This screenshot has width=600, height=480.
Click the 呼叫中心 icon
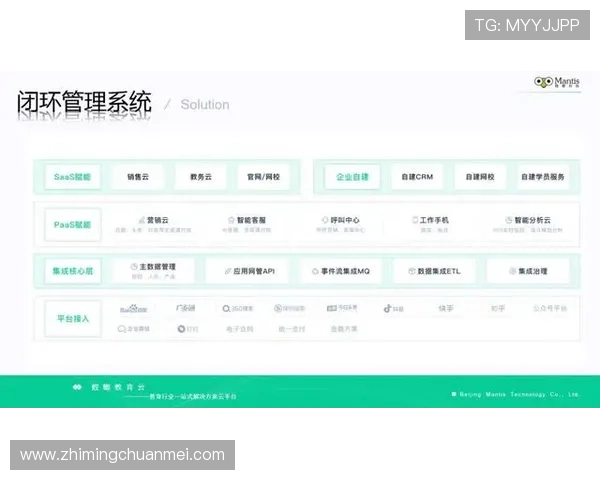point(325,220)
